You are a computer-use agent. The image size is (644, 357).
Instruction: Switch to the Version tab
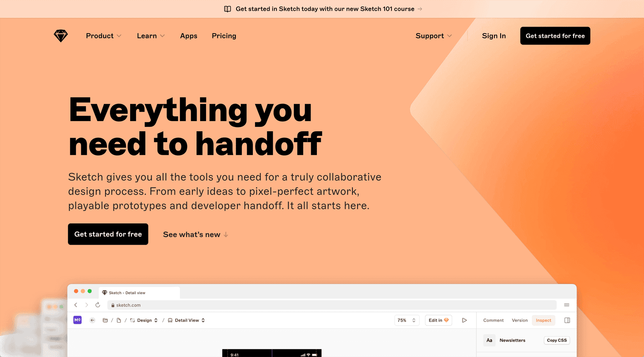coord(519,320)
